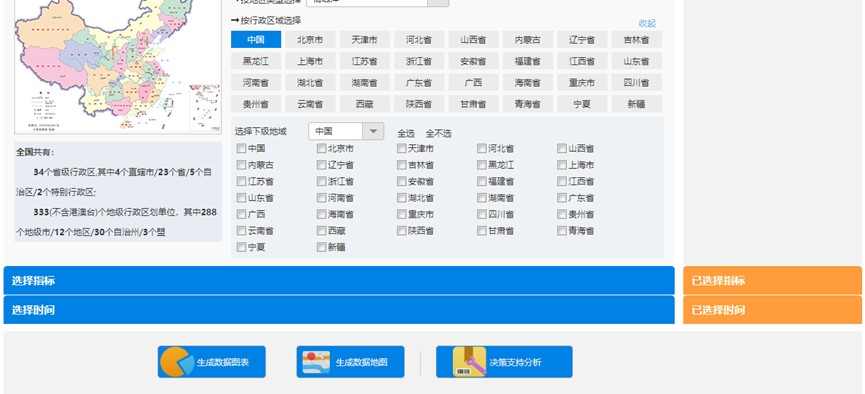Select the 河南省 region button

pos(256,83)
